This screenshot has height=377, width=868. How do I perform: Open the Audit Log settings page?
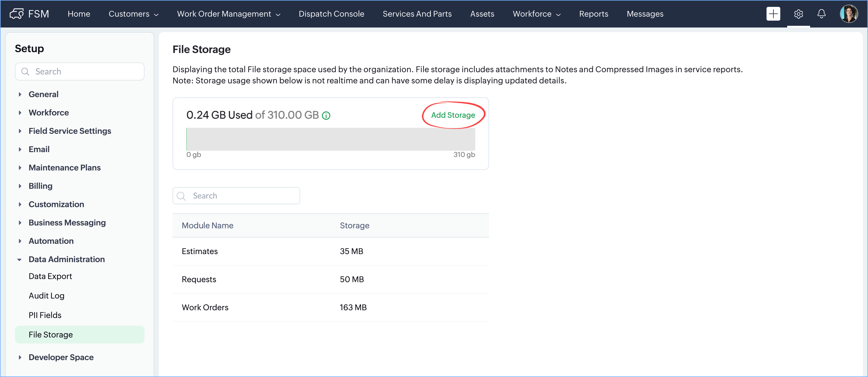46,296
